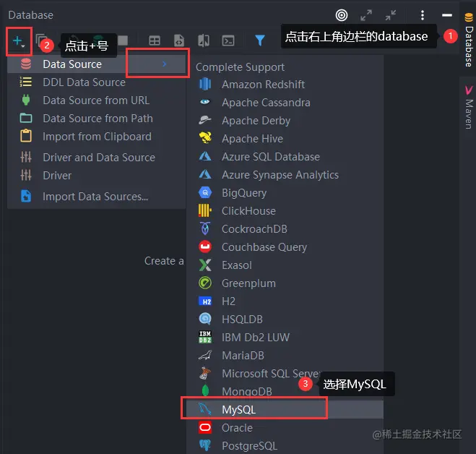Screen dimensions: 476x454
Task: Choose PostgreSQL data source
Action: click(x=285, y=445)
